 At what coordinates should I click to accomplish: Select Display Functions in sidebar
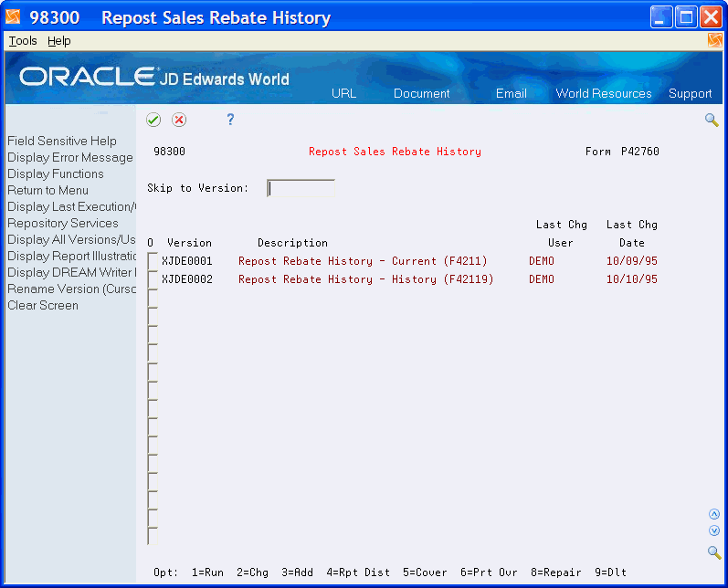(55, 173)
